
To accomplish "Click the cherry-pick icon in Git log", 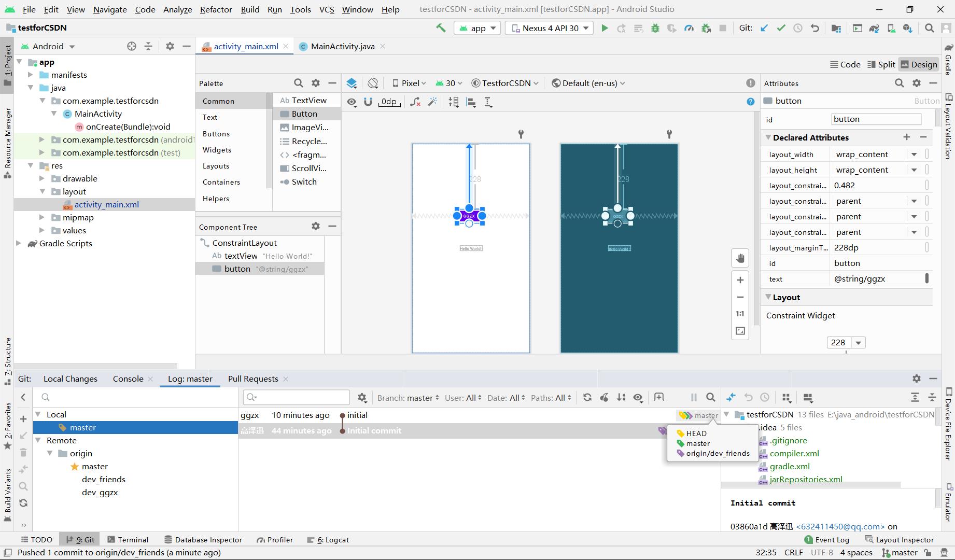I will [605, 398].
